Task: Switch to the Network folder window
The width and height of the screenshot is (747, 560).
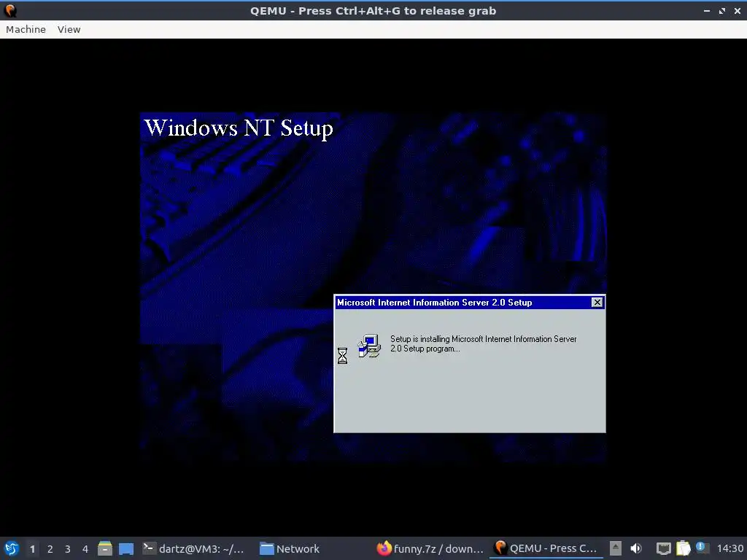Action: click(290, 548)
